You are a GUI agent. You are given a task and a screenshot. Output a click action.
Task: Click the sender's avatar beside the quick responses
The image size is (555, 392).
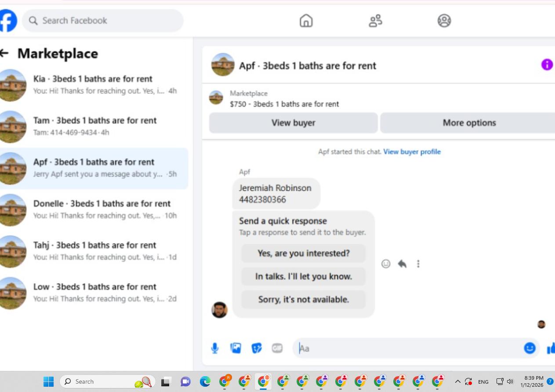(219, 309)
